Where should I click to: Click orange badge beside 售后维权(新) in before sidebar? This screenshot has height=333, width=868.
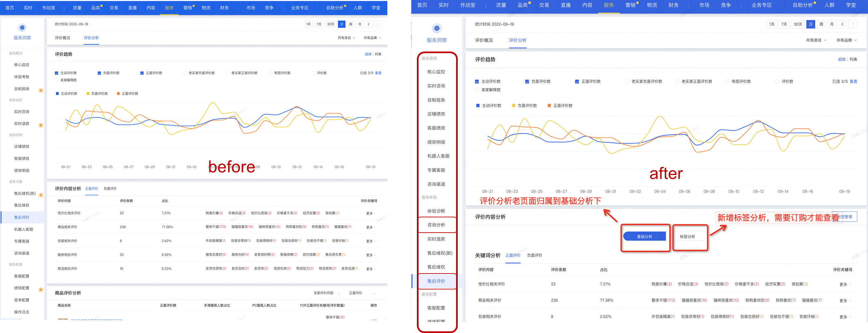pyautogui.click(x=41, y=195)
